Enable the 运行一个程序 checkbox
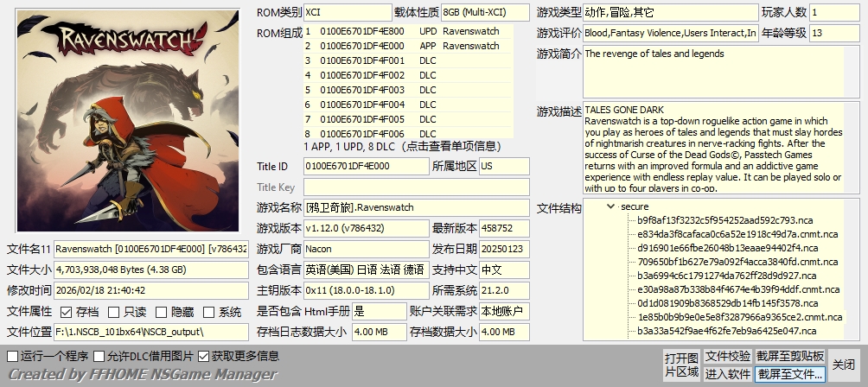Viewport: 868px width, 387px height. (12, 356)
